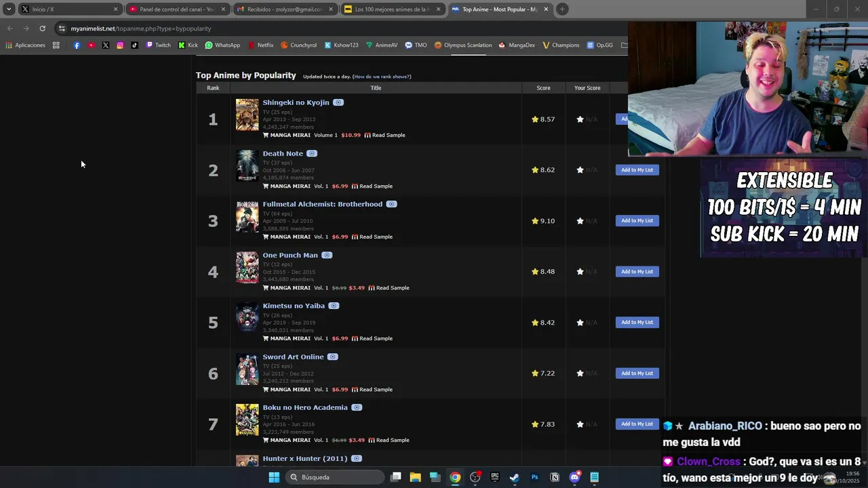Add Sword Art Online to My List
The width and height of the screenshot is (868, 488).
click(637, 373)
